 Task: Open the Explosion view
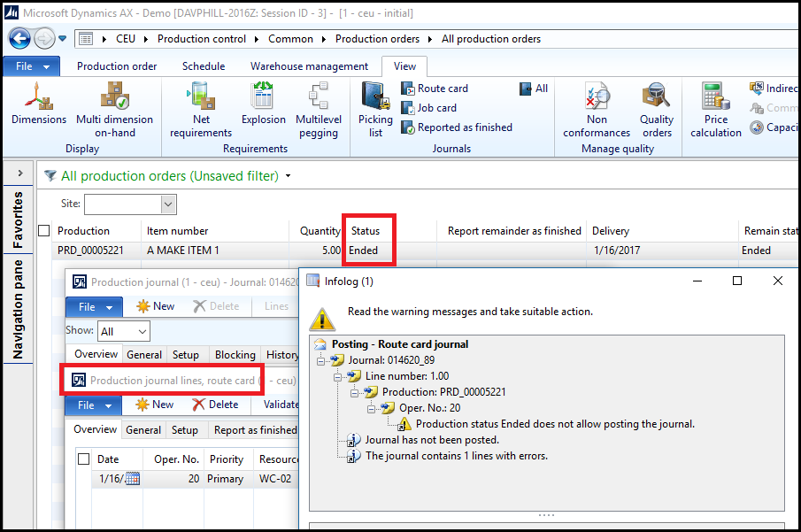(264, 104)
